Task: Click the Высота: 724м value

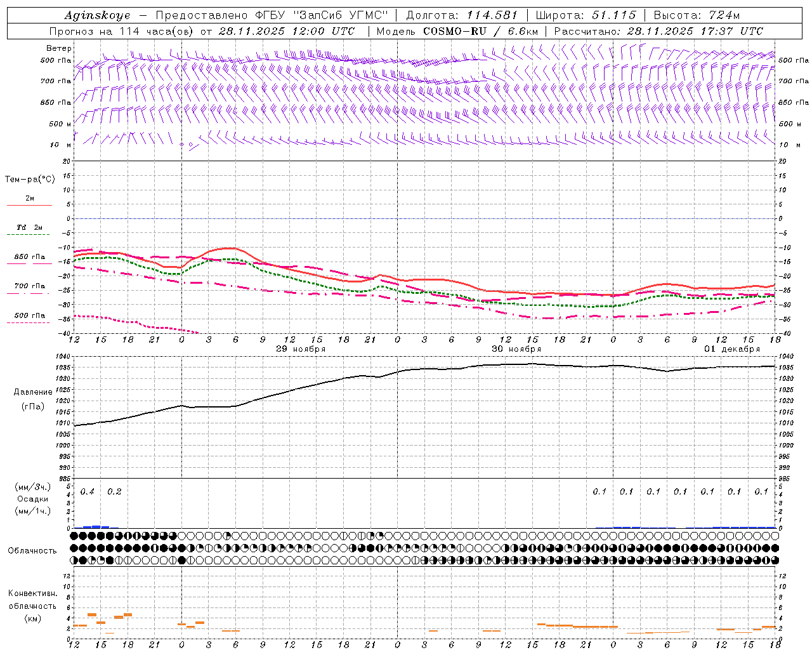Action: point(697,15)
